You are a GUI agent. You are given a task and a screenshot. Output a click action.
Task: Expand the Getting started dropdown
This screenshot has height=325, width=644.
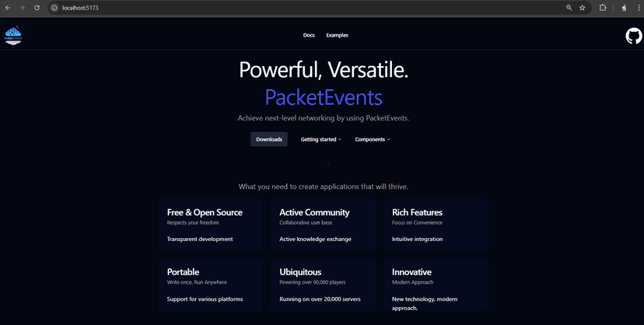320,139
